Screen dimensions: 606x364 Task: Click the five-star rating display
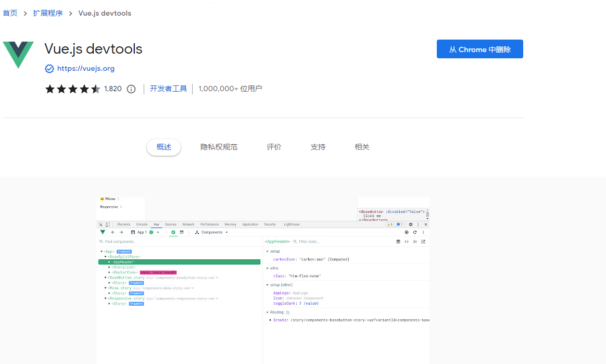pyautogui.click(x=73, y=89)
